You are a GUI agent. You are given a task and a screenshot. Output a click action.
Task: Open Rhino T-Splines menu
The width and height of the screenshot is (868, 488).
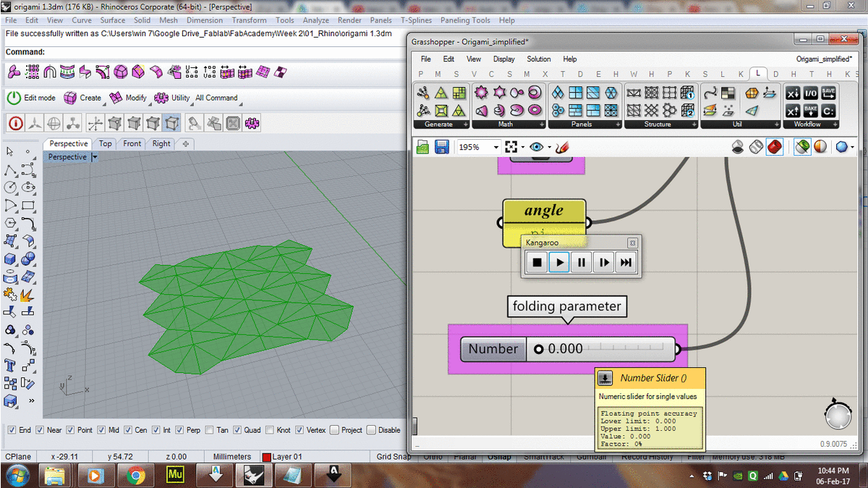[x=417, y=20]
